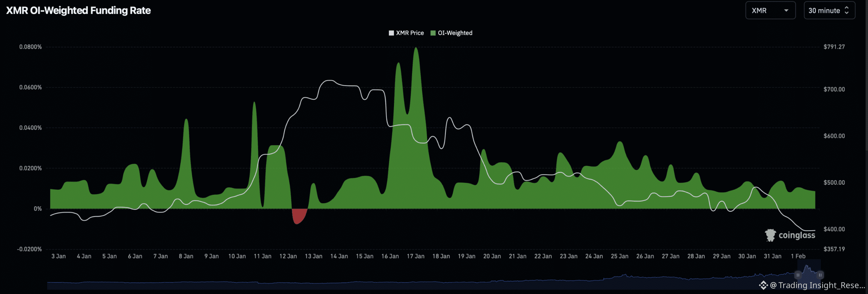The image size is (868, 294).
Task: Click the $600.00 price axis label
Action: (834, 136)
